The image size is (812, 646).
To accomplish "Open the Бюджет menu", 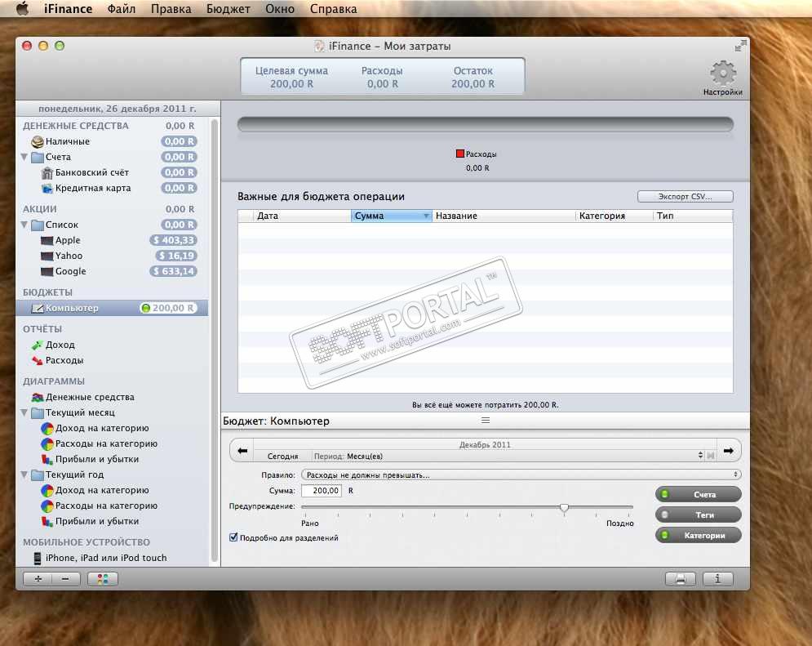I will [228, 9].
